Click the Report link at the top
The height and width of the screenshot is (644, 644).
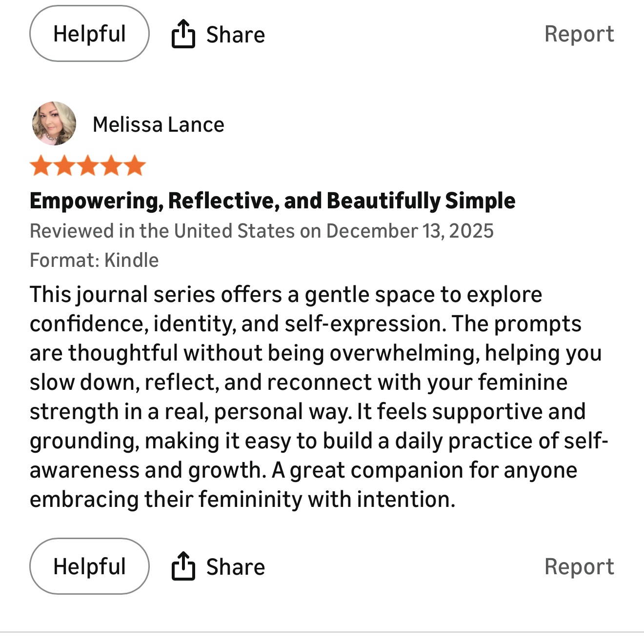579,34
